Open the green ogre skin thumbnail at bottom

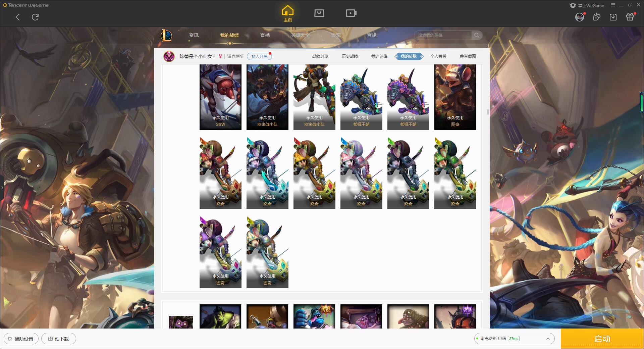(x=220, y=316)
